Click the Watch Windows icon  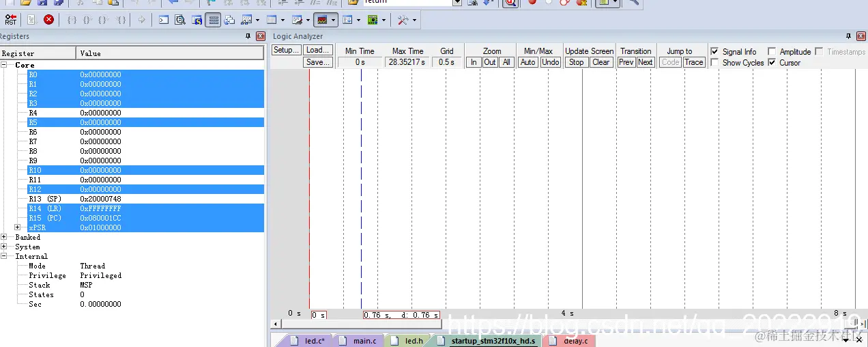point(246,20)
